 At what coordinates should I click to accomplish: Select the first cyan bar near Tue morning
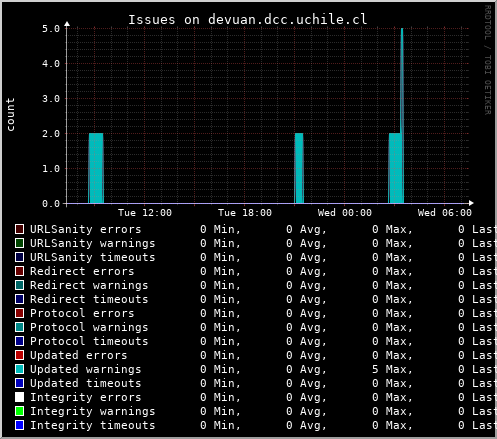click(x=96, y=168)
